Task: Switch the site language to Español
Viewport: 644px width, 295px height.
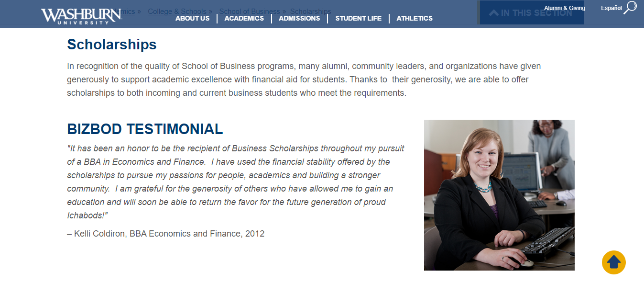Action: tap(611, 8)
